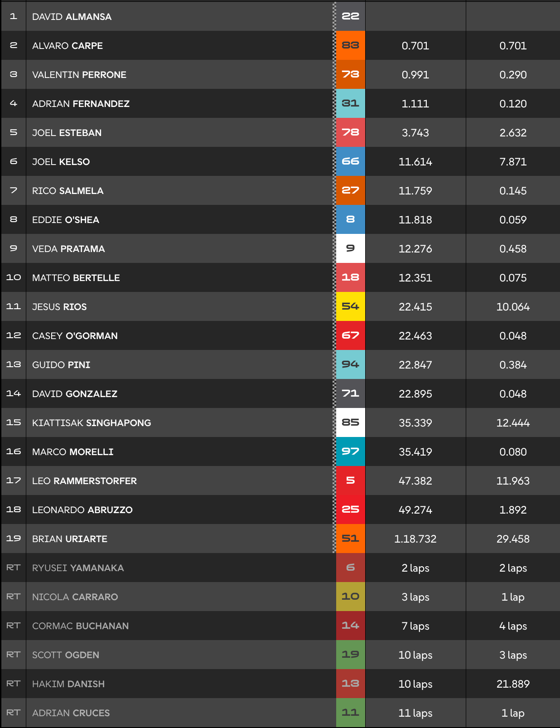Click the yellow number 54 badge
This screenshot has width=560, height=728.
click(350, 306)
